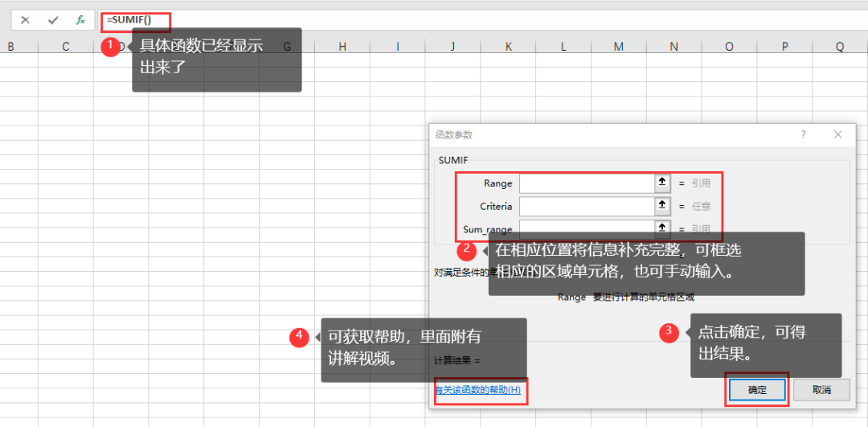This screenshot has width=868, height=427.
Task: Collapse dialog using Sum_range selector arrow icon
Action: [662, 228]
